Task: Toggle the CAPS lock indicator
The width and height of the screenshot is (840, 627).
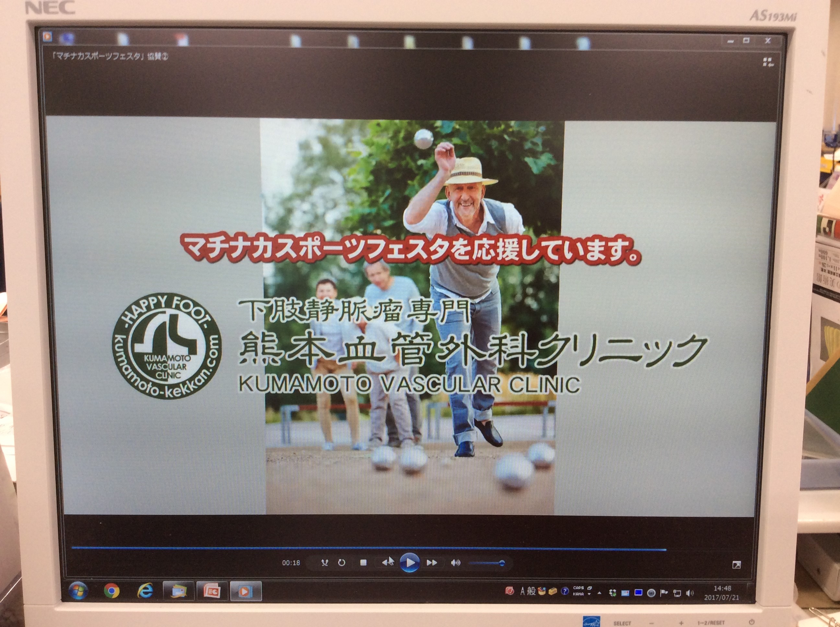Action: click(578, 587)
